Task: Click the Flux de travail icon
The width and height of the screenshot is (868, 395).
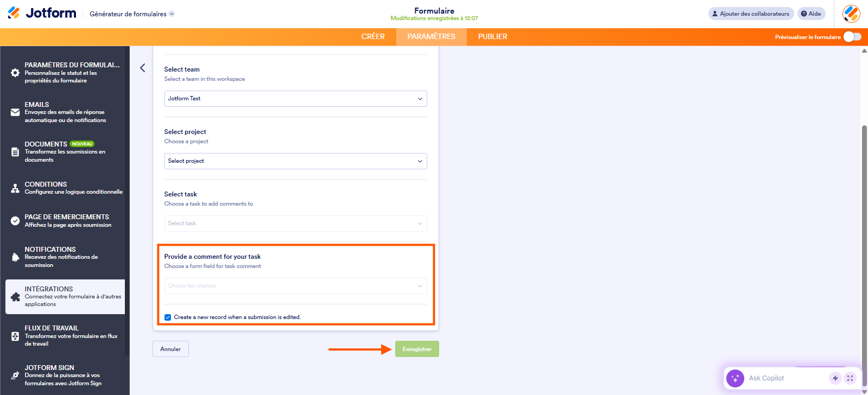Action: 15,336
